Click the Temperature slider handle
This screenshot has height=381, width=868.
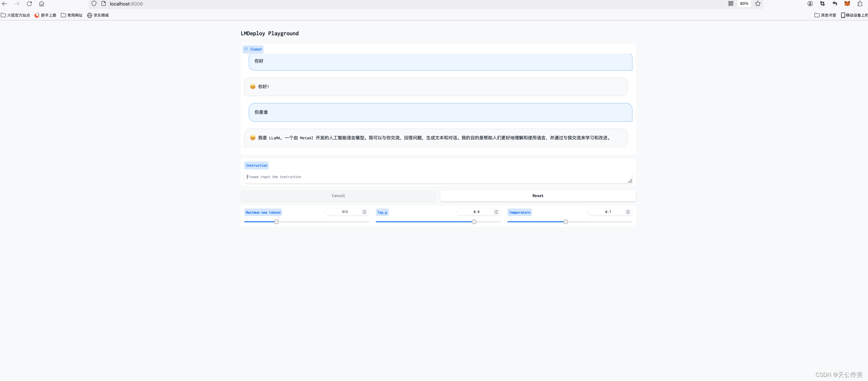[x=565, y=222]
